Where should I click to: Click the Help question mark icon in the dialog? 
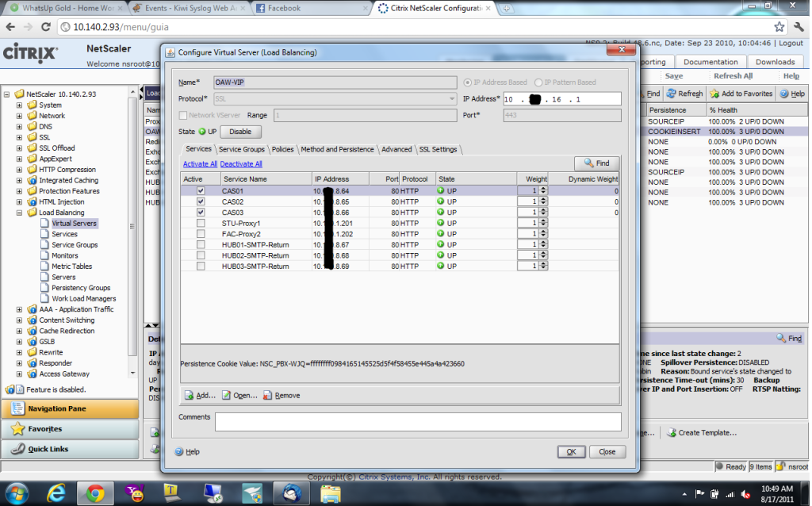click(179, 451)
